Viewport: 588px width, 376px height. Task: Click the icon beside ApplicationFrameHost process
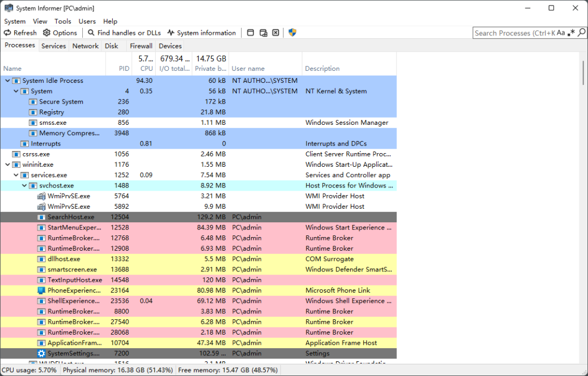coord(41,343)
